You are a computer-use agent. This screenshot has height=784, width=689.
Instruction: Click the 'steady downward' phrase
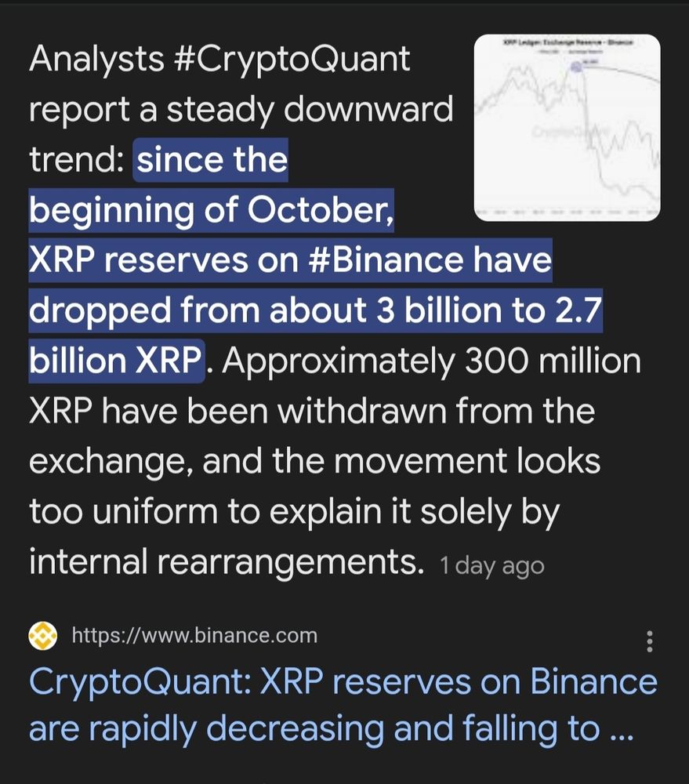point(310,110)
